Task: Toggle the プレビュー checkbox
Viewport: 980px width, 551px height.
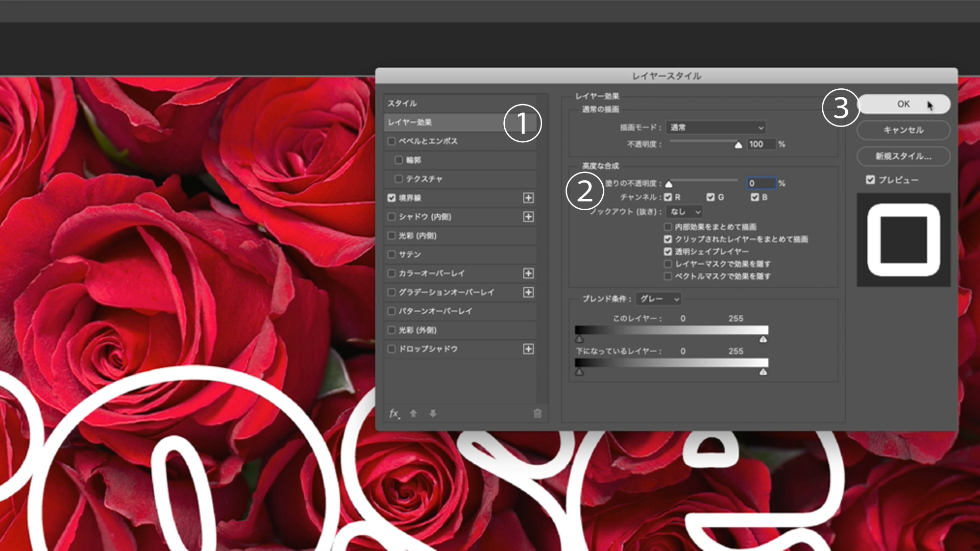Action: pyautogui.click(x=870, y=180)
